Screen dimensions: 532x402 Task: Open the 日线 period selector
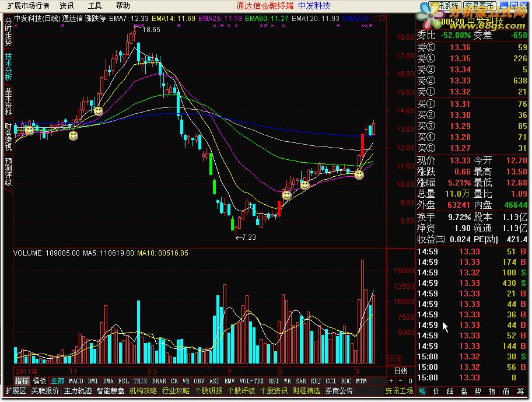[x=400, y=371]
